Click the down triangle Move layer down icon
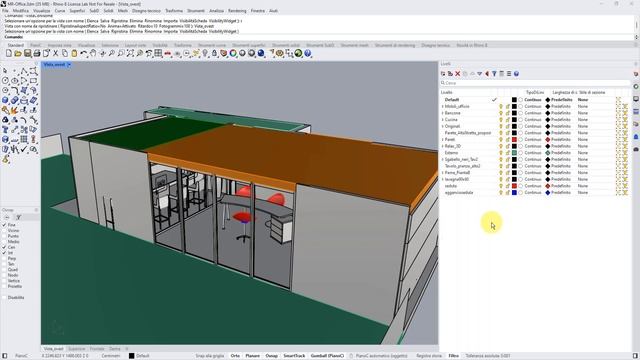The image size is (640, 360). [x=480, y=74]
